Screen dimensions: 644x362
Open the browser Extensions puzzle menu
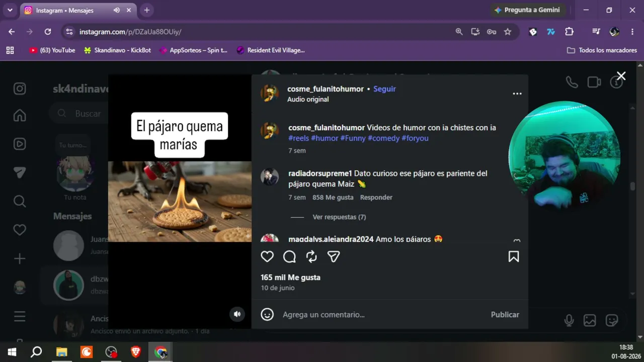569,32
